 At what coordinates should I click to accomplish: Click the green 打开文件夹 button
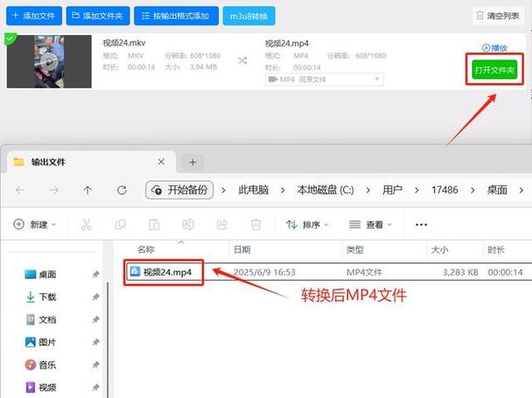(x=494, y=70)
